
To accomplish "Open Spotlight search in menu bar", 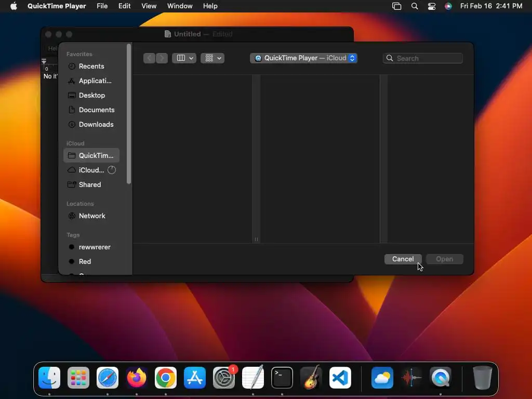I will pyautogui.click(x=415, y=6).
